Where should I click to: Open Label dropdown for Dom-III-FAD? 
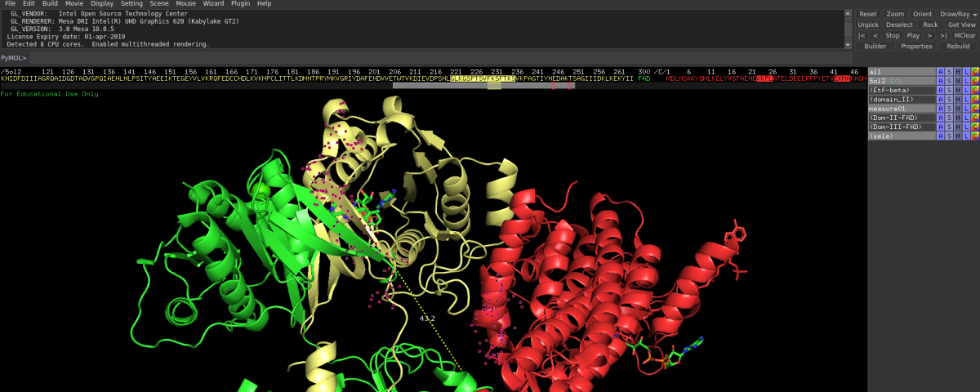(967, 127)
